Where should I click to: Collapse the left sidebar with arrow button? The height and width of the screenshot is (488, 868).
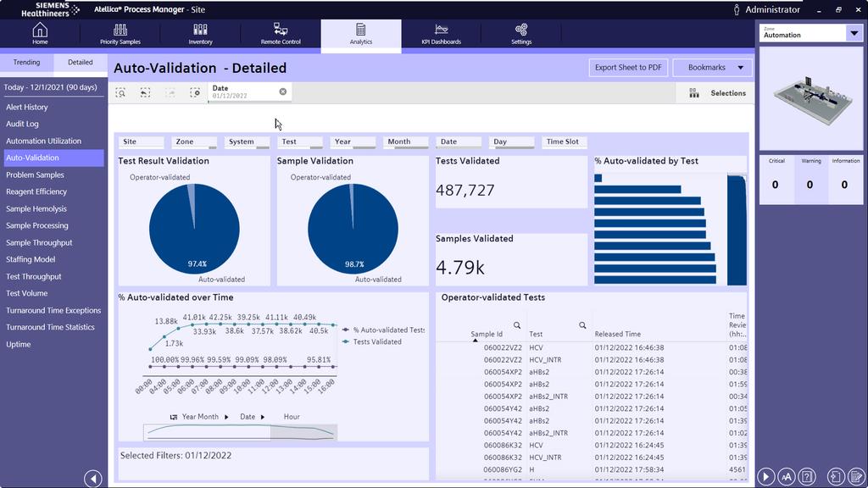[x=93, y=479]
